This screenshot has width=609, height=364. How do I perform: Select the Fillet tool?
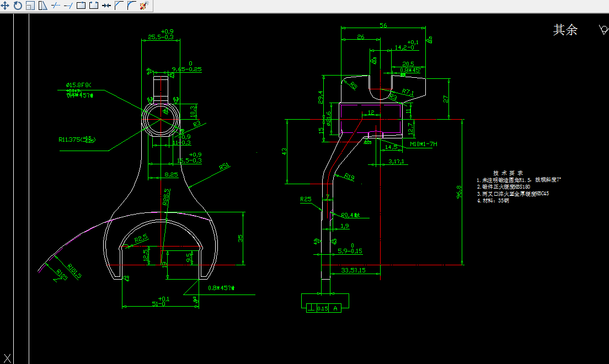(131, 6)
